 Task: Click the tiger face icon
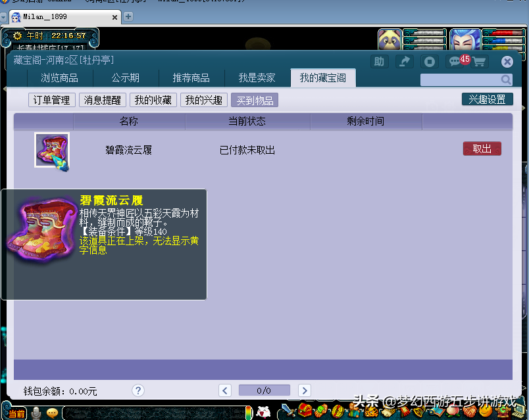pyautogui.click(x=370, y=411)
